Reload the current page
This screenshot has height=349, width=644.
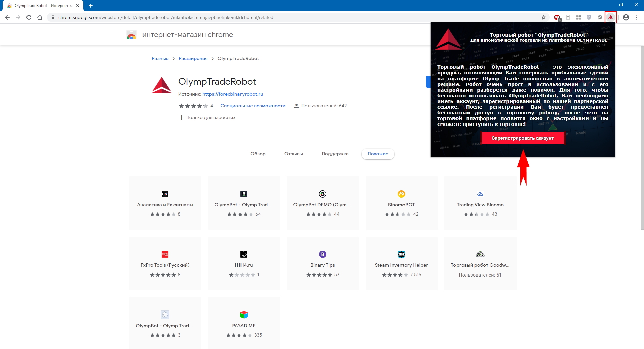click(29, 17)
